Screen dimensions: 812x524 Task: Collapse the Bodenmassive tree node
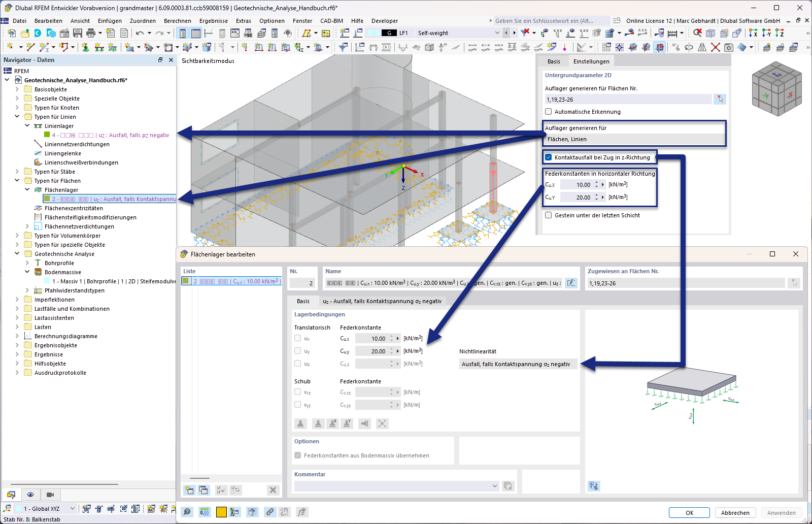(27, 272)
